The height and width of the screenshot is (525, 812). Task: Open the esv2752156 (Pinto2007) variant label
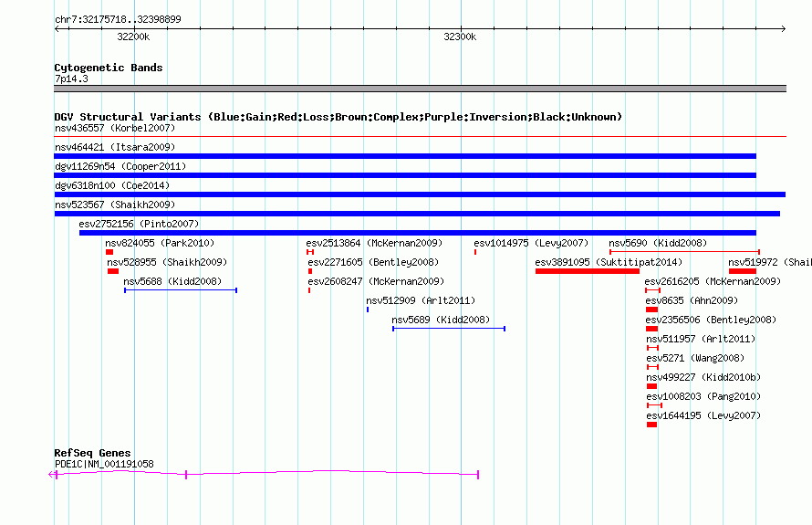click(x=139, y=224)
